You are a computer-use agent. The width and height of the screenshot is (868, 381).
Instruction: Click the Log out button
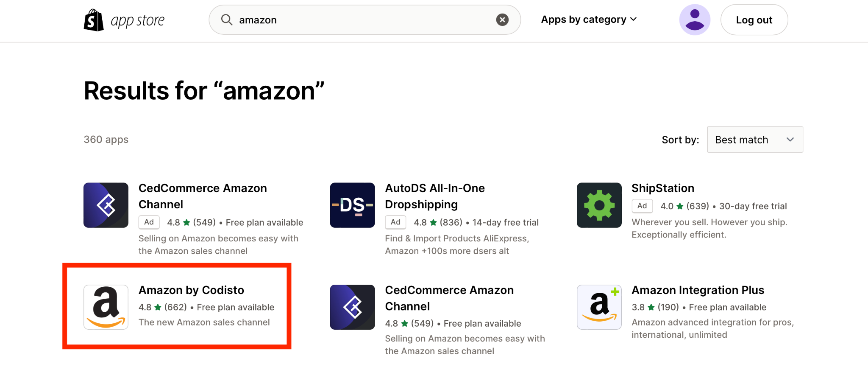coord(754,20)
